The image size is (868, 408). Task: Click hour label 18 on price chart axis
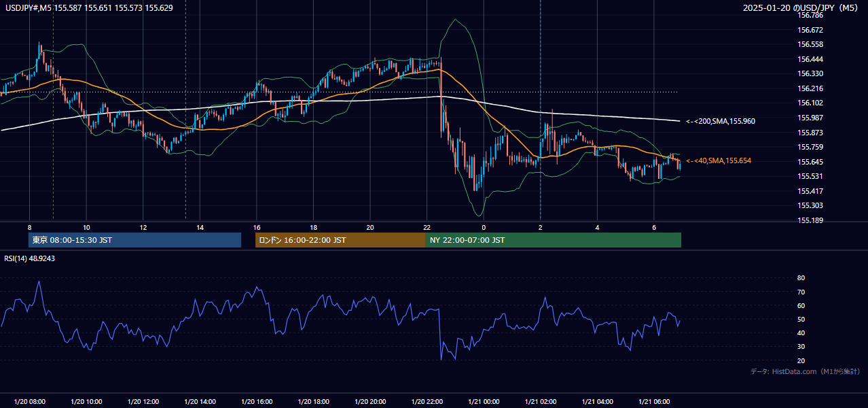click(313, 227)
